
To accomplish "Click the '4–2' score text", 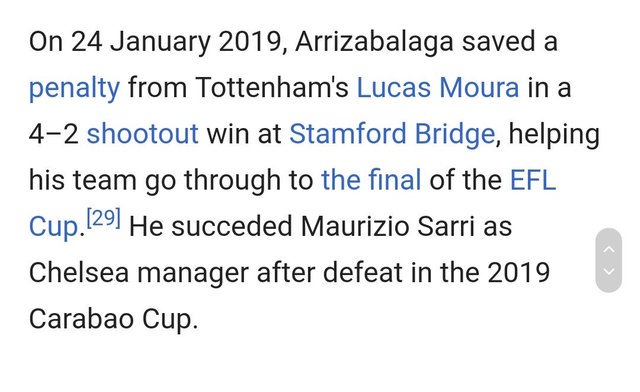I will point(53,134).
